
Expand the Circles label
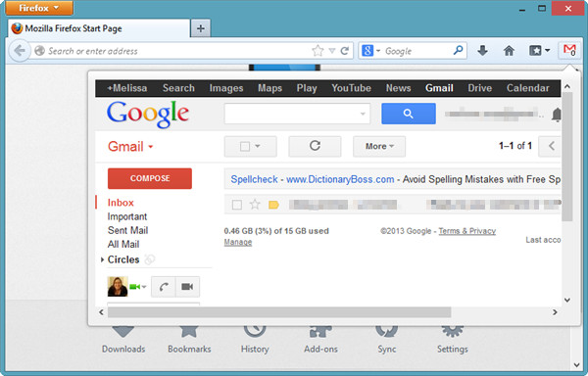click(x=102, y=259)
